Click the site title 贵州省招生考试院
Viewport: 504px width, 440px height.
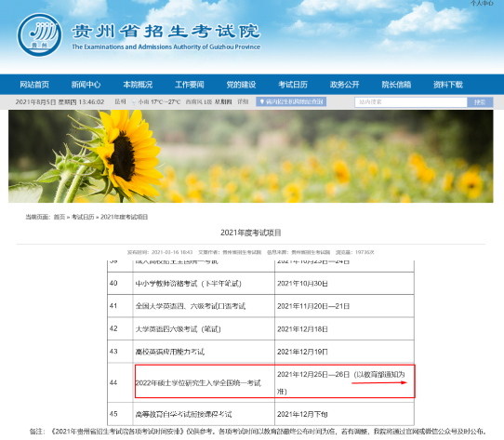point(166,32)
